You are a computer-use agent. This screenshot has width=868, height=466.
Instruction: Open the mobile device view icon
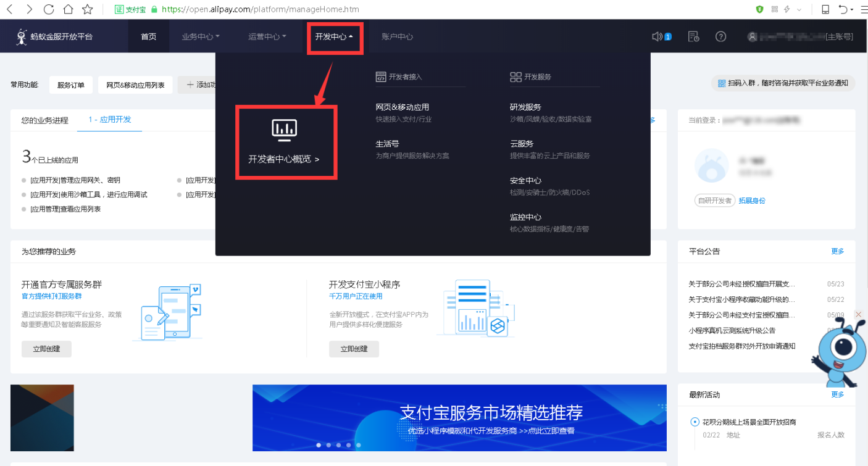tap(825, 9)
